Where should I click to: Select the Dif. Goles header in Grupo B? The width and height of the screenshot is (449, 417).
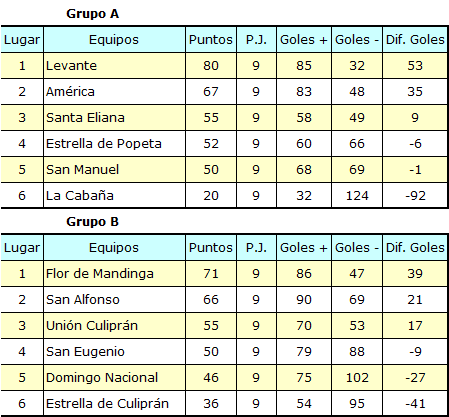pyautogui.click(x=415, y=248)
